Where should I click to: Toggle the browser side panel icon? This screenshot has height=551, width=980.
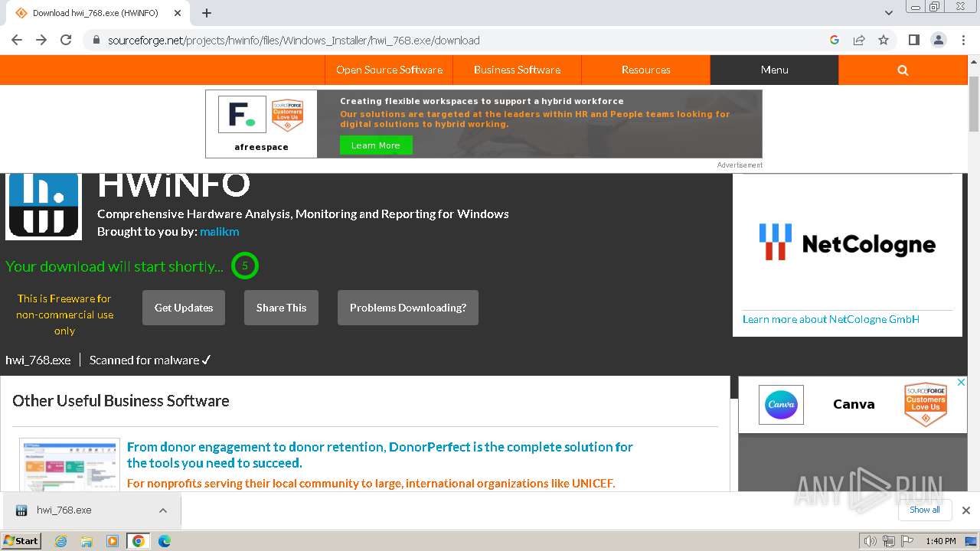point(914,40)
